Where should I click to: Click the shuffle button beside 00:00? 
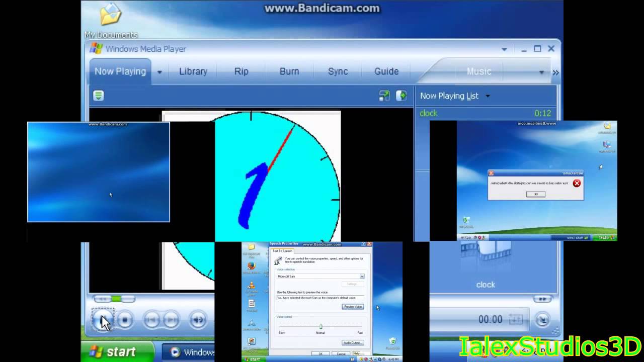click(x=516, y=319)
